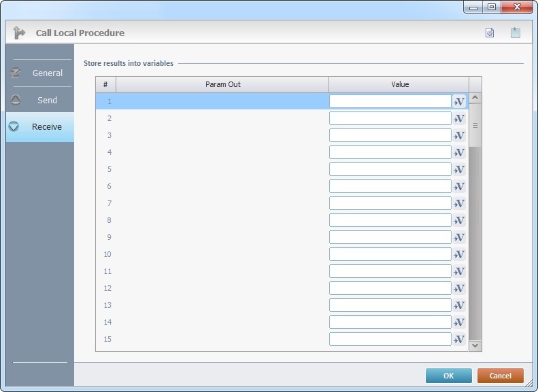
Task: Click the variable picker icon in row 11
Action: pyautogui.click(x=459, y=272)
